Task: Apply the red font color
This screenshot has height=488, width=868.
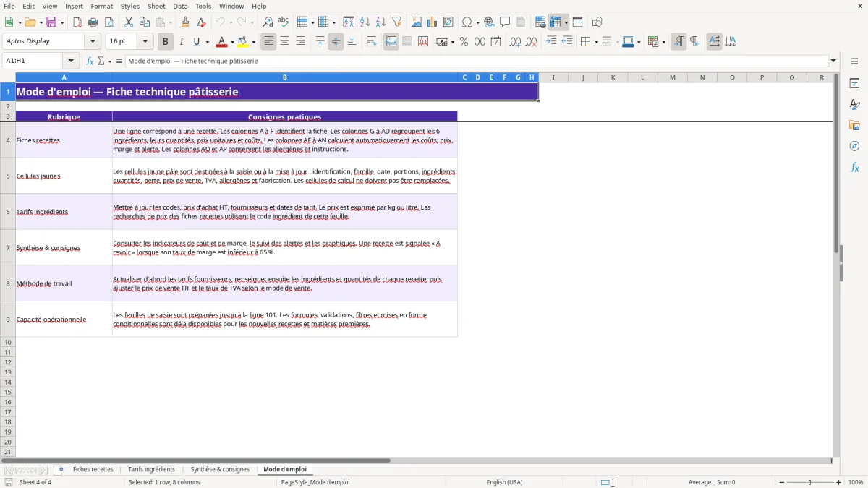Action: [x=221, y=42]
